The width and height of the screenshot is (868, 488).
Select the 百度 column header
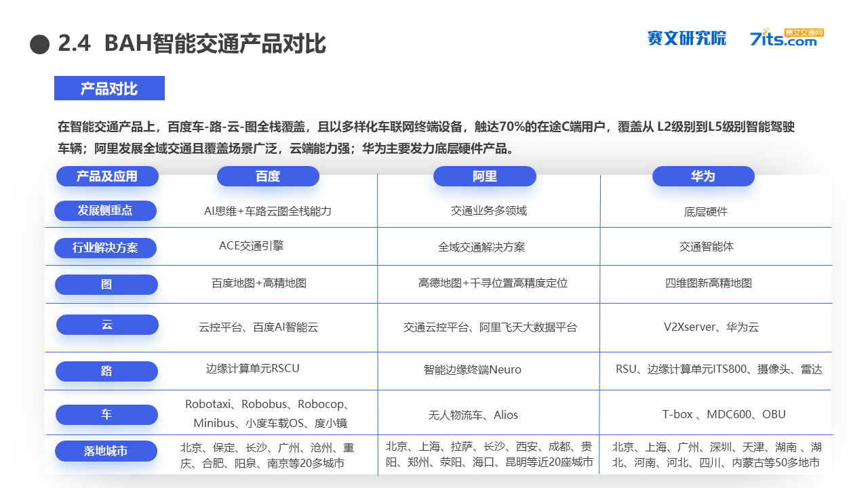pyautogui.click(x=268, y=176)
